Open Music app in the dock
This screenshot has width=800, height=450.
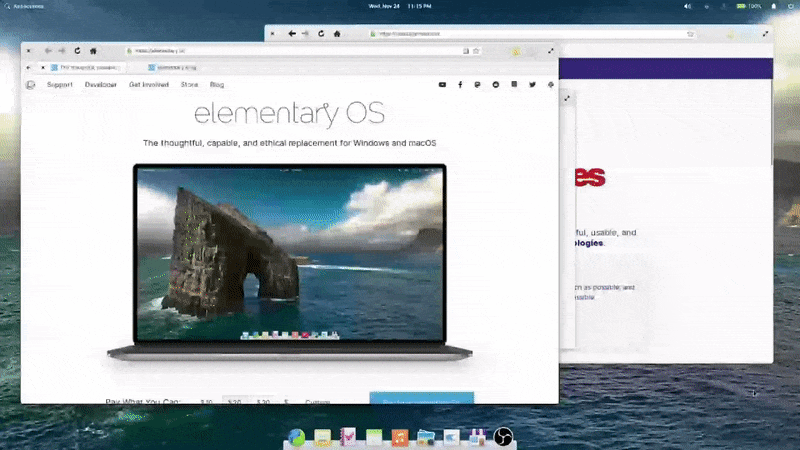399,437
